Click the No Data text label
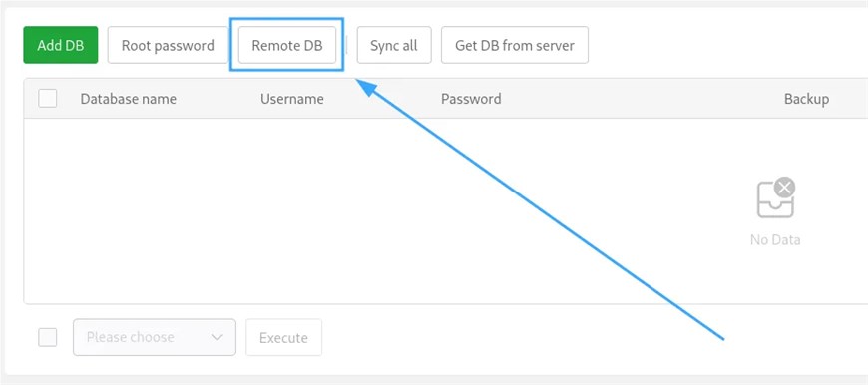This screenshot has width=868, height=385. [775, 240]
